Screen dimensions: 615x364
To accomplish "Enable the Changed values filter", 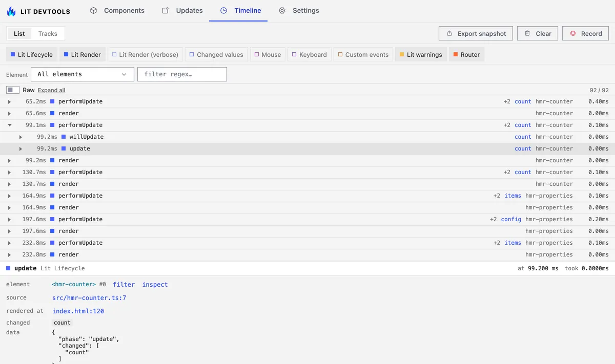I will tap(216, 55).
